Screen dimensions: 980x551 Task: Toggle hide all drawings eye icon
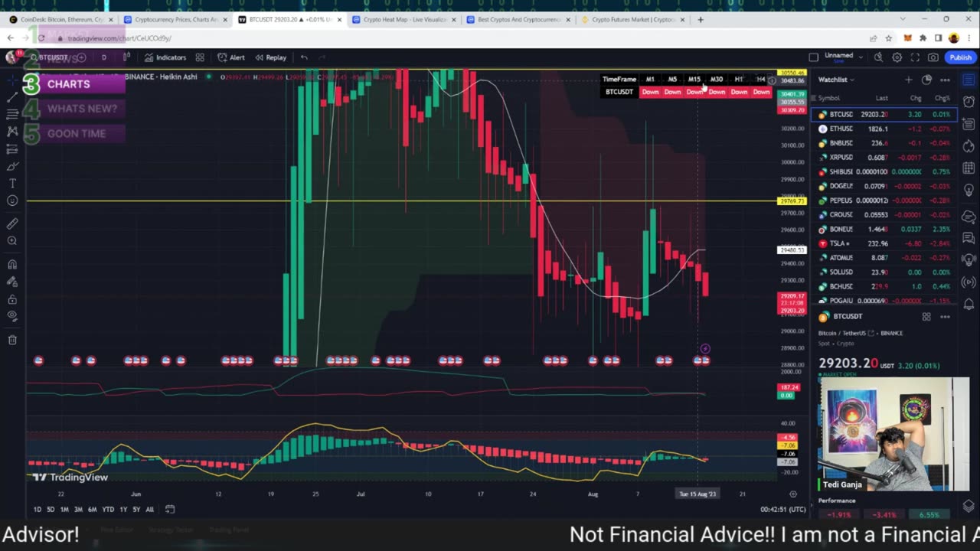(12, 316)
